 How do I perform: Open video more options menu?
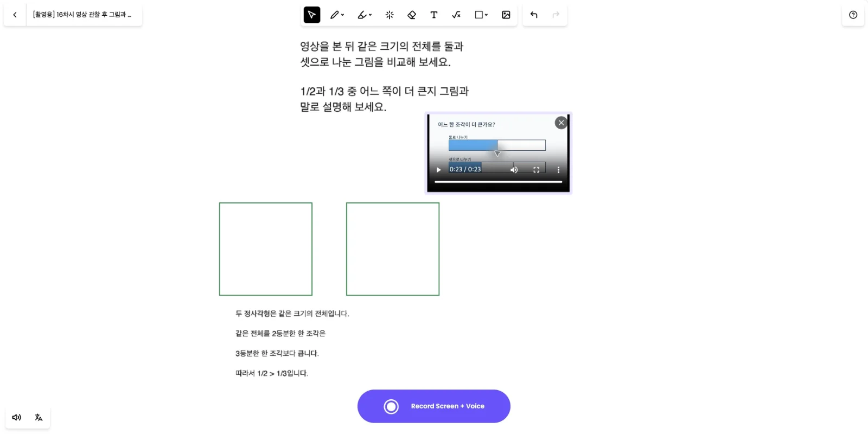coord(558,170)
